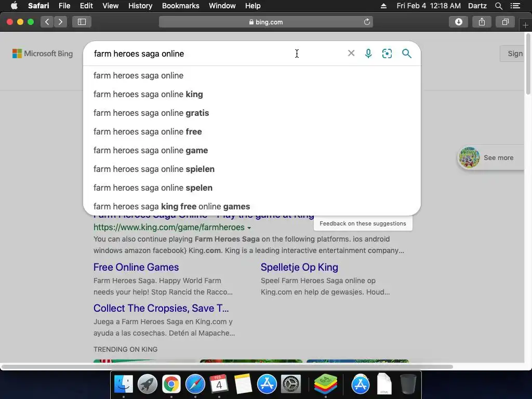
Task: Open the Safari share button
Action: tap(482, 22)
